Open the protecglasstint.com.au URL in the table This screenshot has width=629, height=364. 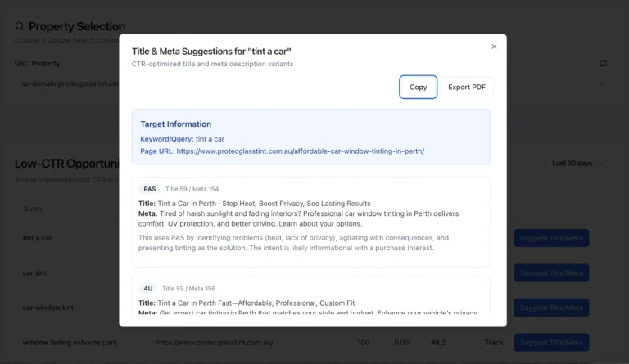(215, 342)
